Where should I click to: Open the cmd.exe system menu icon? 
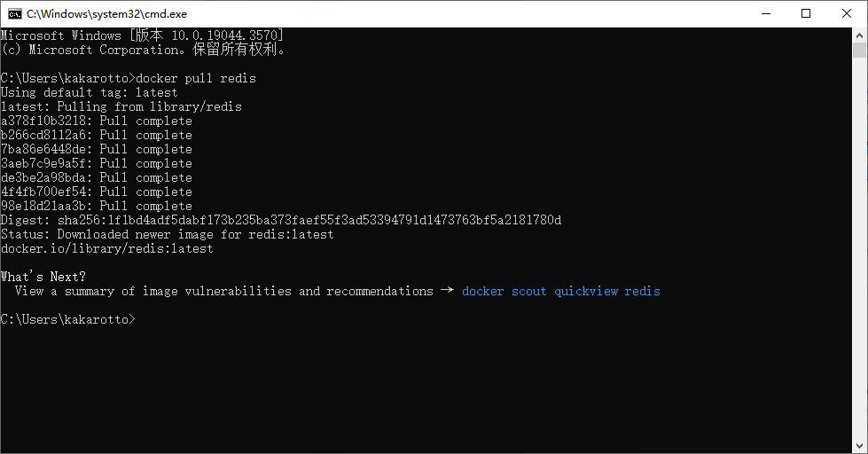(x=15, y=13)
